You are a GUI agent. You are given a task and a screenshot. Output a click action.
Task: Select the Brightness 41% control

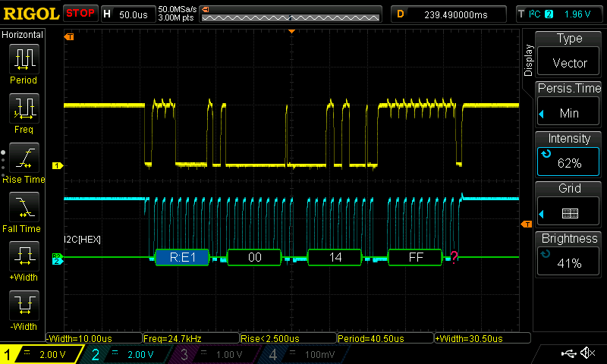[x=568, y=254]
